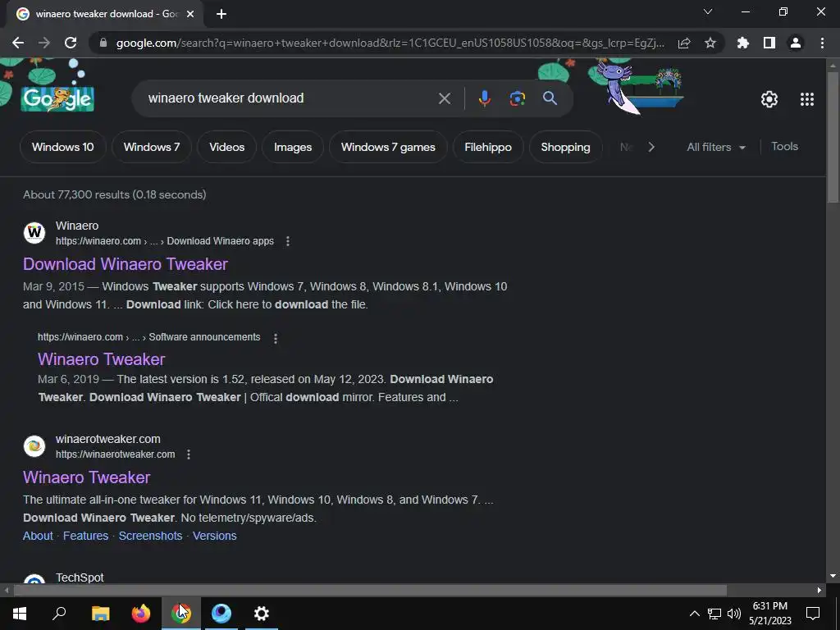Select the Shopping filter chip
This screenshot has width=840, height=630.
click(565, 147)
